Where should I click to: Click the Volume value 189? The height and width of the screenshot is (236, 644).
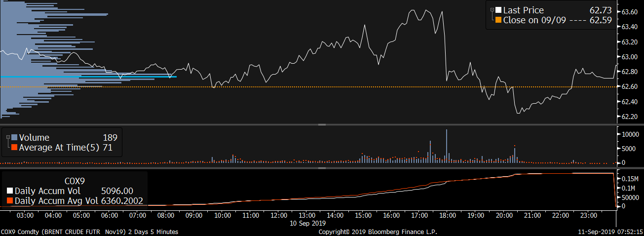tap(110, 138)
